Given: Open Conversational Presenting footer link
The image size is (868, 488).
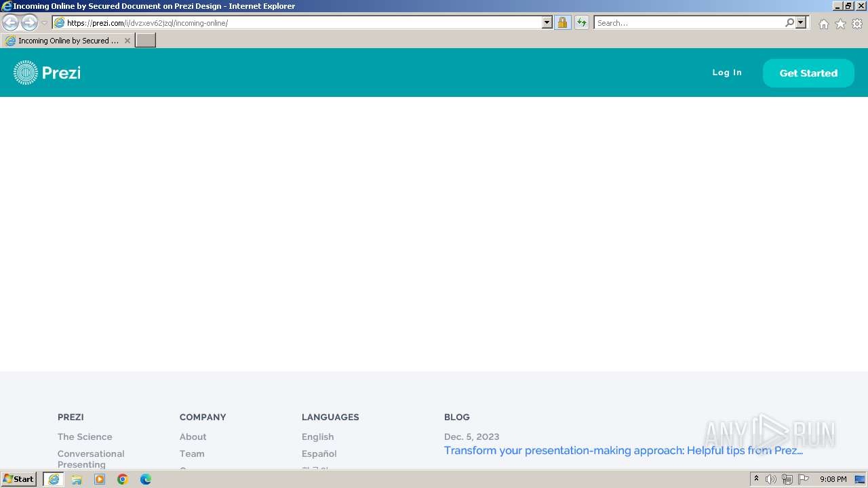Looking at the screenshot, I should pyautogui.click(x=91, y=459).
